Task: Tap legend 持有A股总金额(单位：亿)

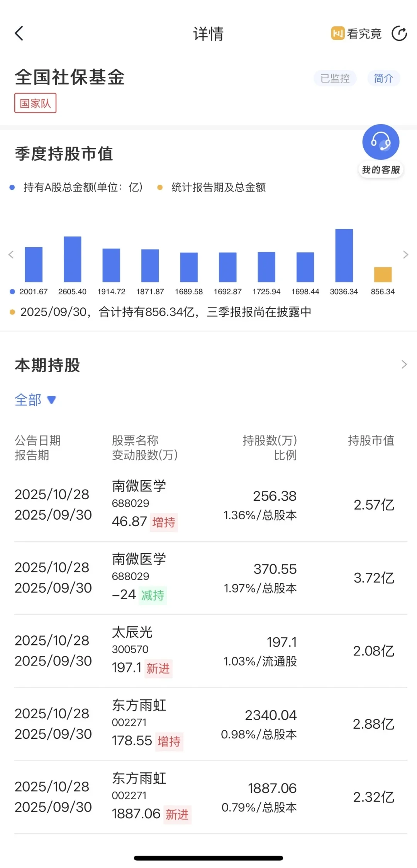Action: [x=77, y=187]
